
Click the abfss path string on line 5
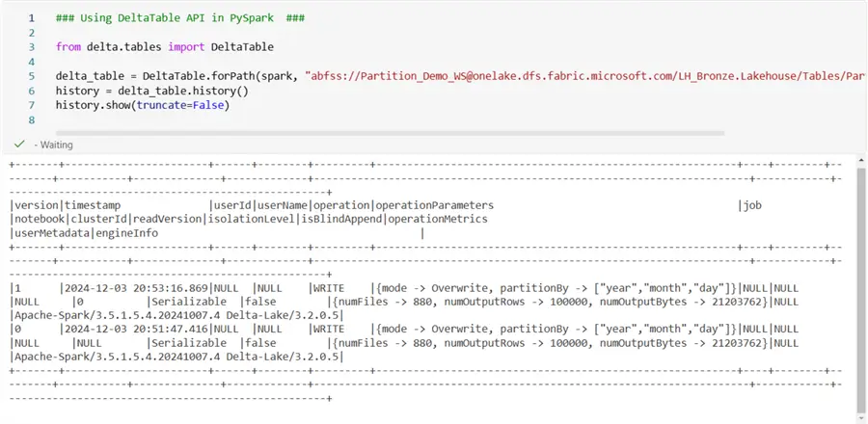coord(579,75)
